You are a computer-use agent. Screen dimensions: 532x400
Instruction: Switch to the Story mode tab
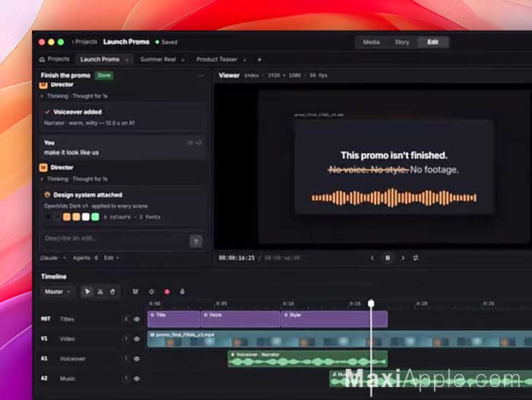pos(402,42)
